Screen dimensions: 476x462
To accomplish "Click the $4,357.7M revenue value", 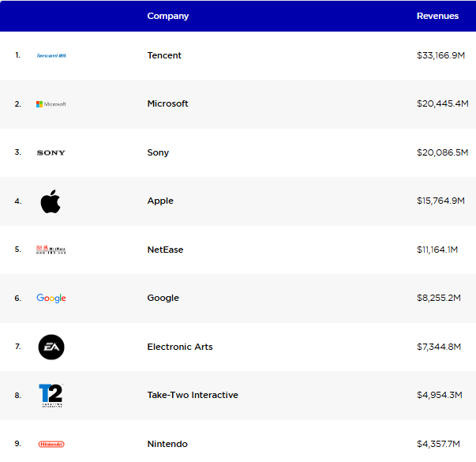I will (x=438, y=444).
